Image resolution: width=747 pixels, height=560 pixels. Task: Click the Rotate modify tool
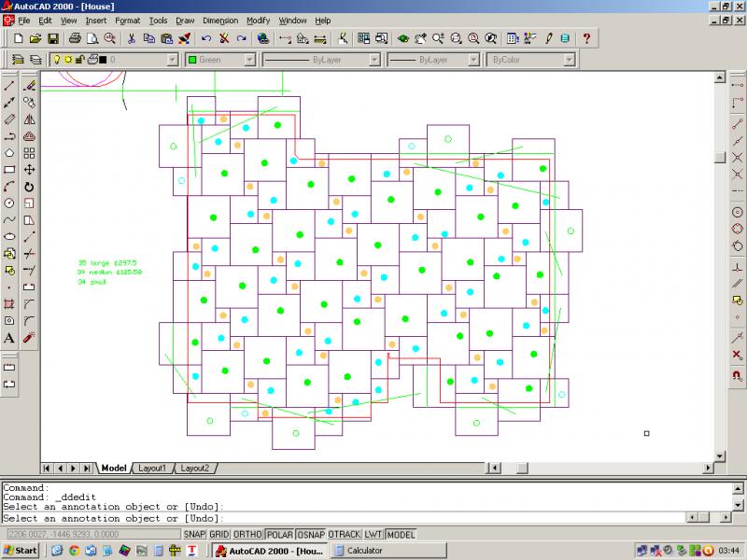coord(29,186)
